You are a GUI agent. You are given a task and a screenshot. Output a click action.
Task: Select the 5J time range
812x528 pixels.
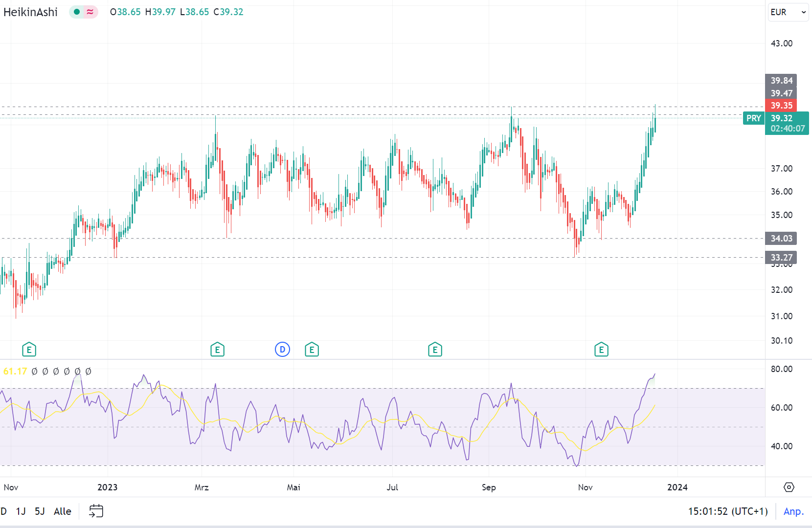pyautogui.click(x=40, y=511)
